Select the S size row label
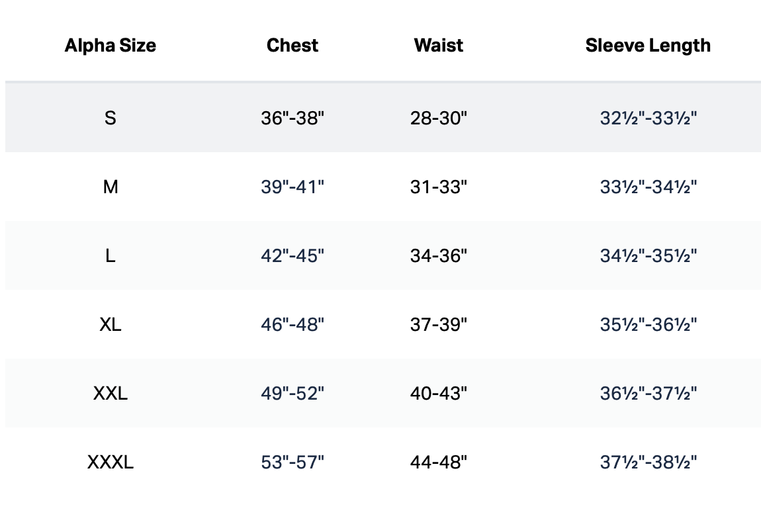 click(x=111, y=118)
